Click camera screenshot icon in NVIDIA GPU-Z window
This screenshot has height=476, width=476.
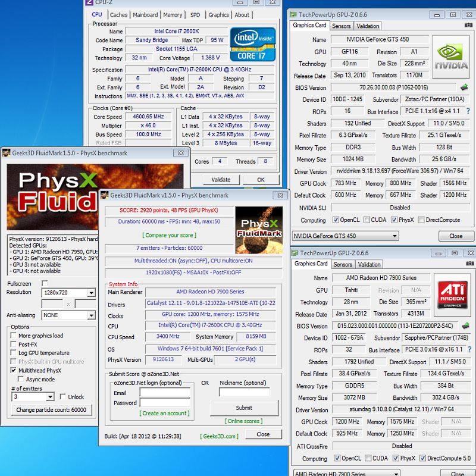[x=468, y=25]
